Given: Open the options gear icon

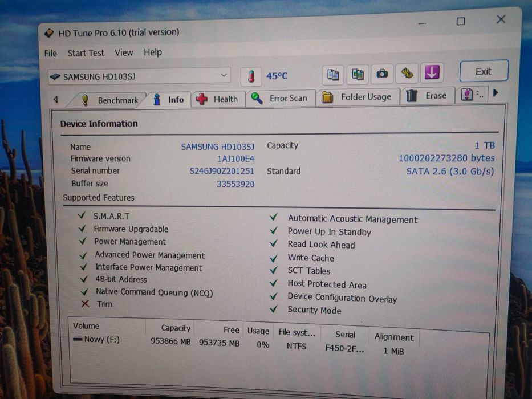Looking at the screenshot, I should point(407,73).
